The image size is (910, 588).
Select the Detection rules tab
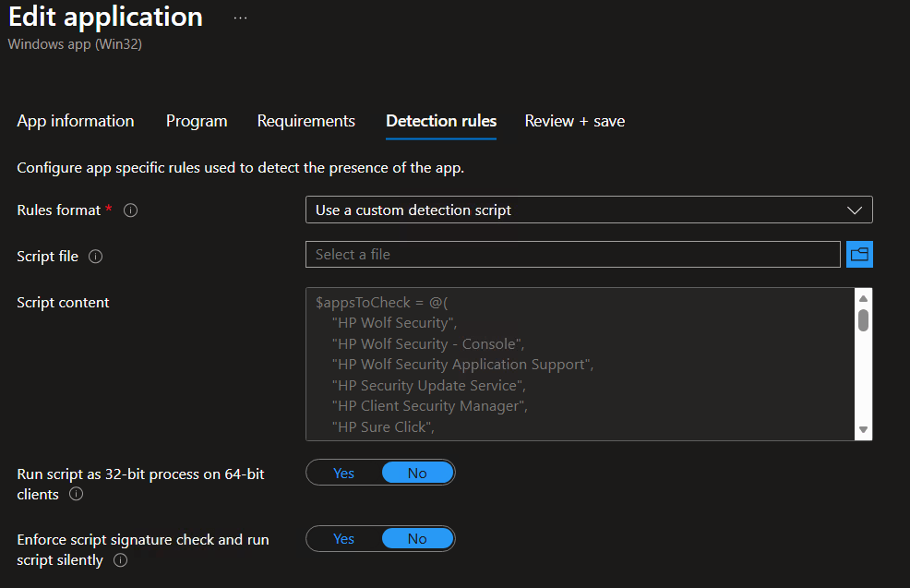tap(441, 121)
